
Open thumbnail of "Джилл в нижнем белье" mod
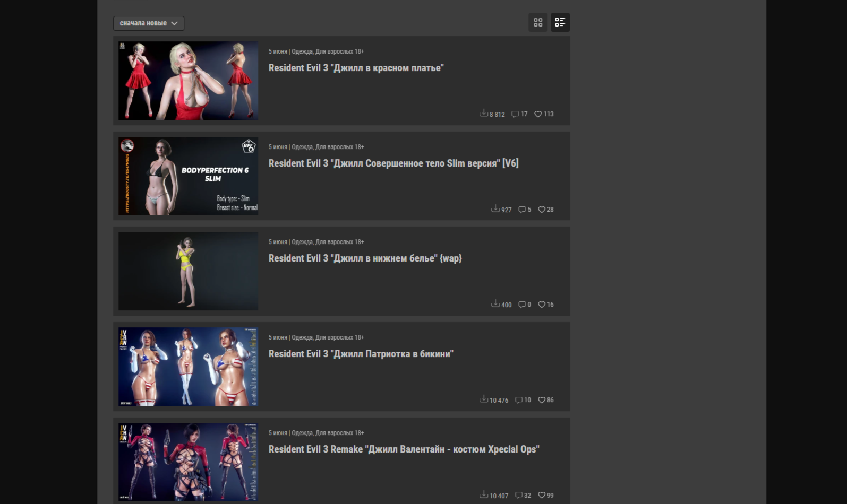point(188,271)
